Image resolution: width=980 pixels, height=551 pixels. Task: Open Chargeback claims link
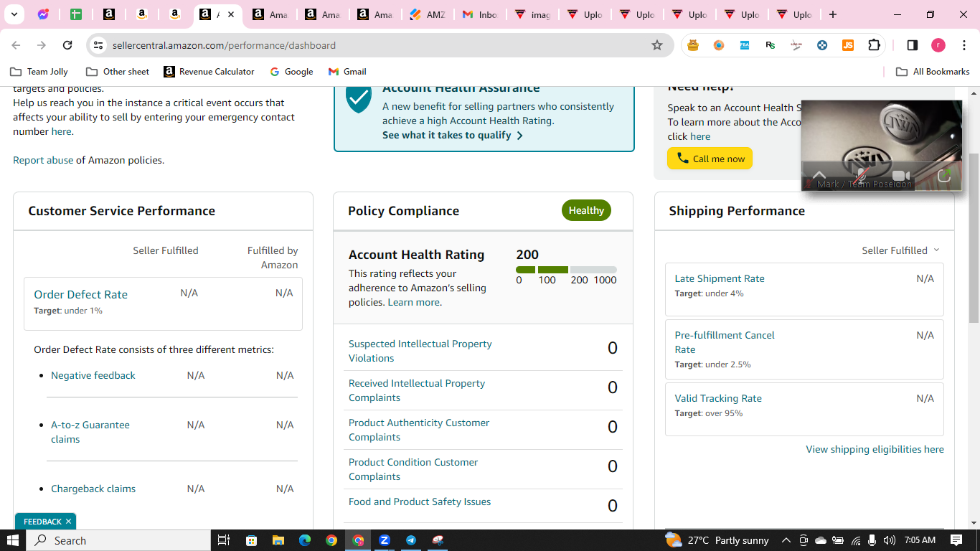[x=93, y=489]
